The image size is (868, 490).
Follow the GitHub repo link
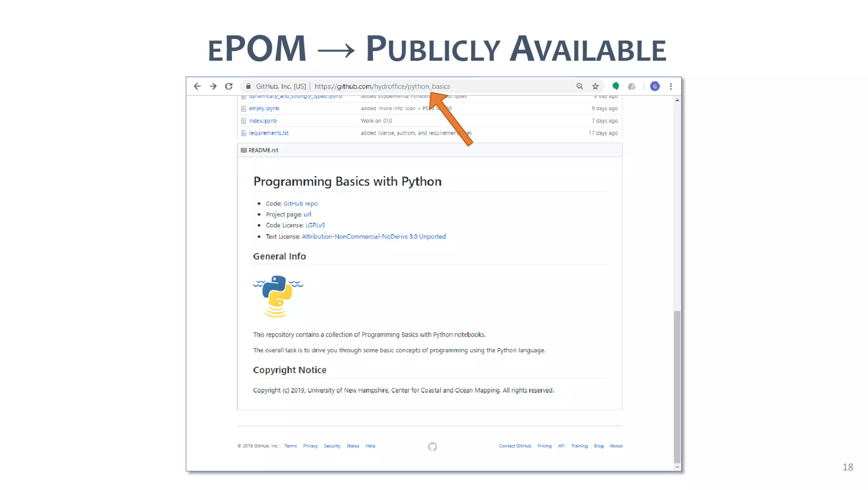coord(300,203)
